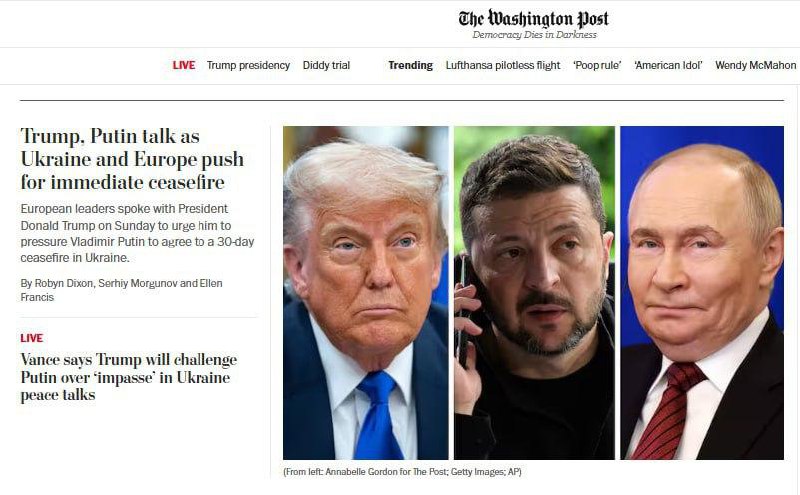Open the Diddy trial topic

[x=326, y=65]
